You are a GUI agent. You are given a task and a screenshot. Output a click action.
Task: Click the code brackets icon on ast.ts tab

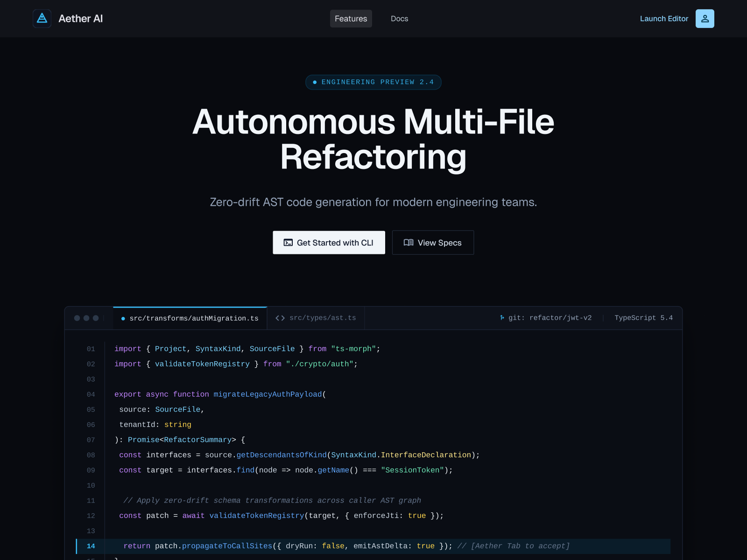280,318
